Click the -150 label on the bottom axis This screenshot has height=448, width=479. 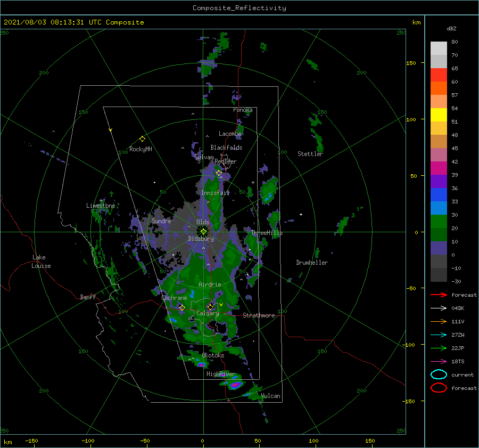pyautogui.click(x=31, y=441)
